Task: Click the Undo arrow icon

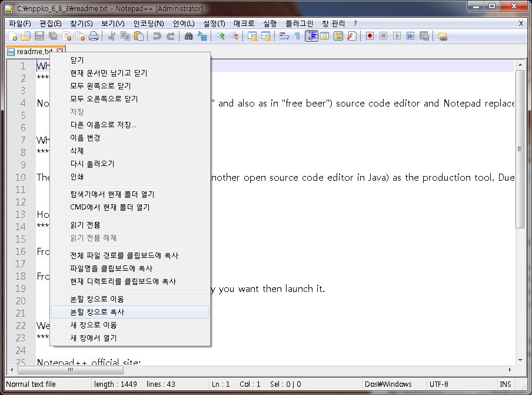Action: [x=157, y=36]
